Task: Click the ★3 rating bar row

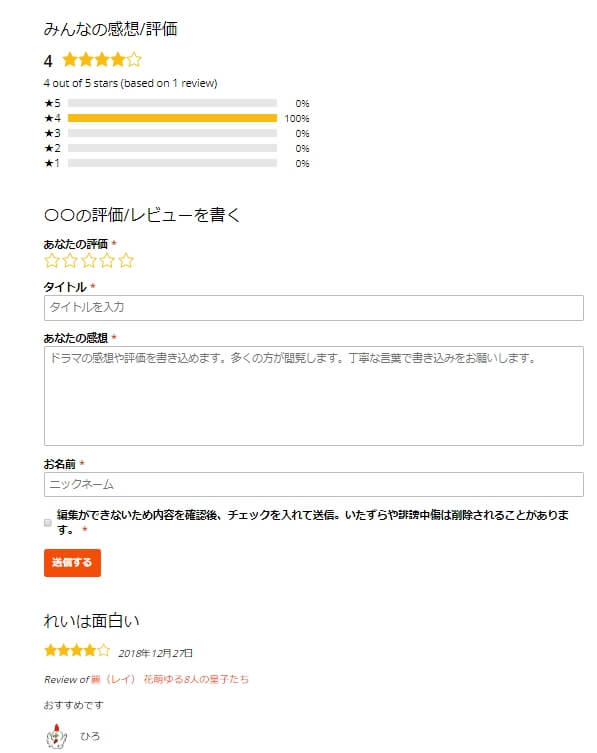Action: click(x=177, y=133)
